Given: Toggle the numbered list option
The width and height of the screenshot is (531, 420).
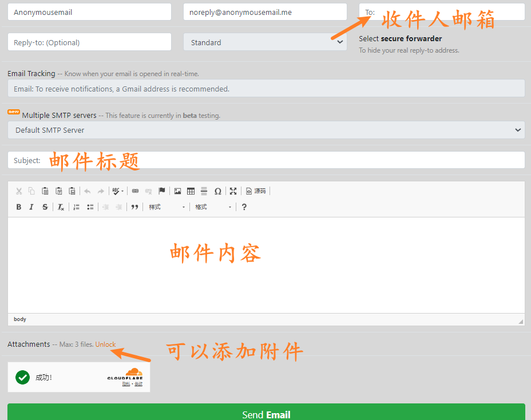Looking at the screenshot, I should coord(76,207).
